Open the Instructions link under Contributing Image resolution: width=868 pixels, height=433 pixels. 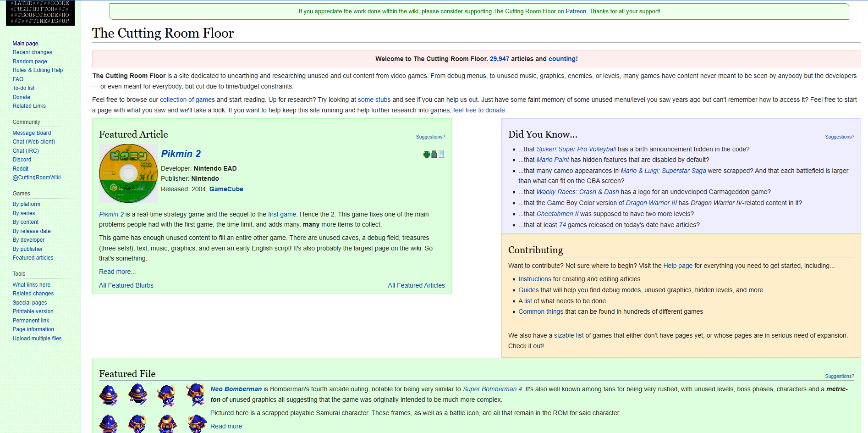coord(535,279)
